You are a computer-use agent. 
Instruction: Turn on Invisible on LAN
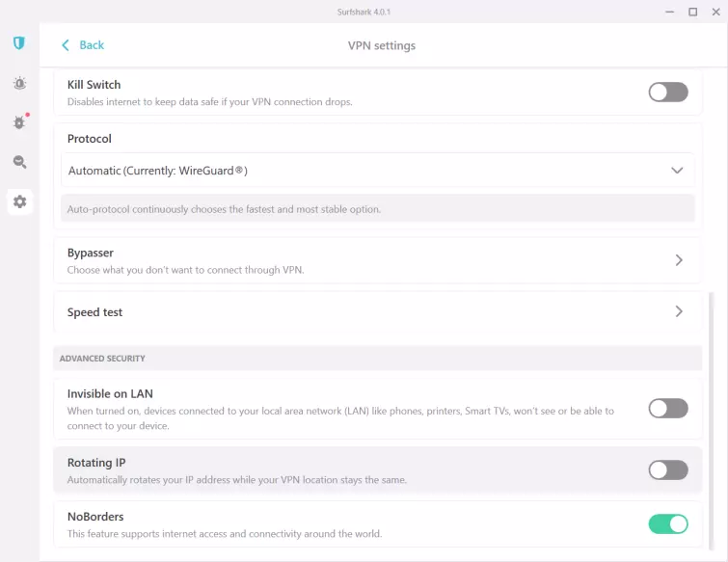(x=667, y=409)
